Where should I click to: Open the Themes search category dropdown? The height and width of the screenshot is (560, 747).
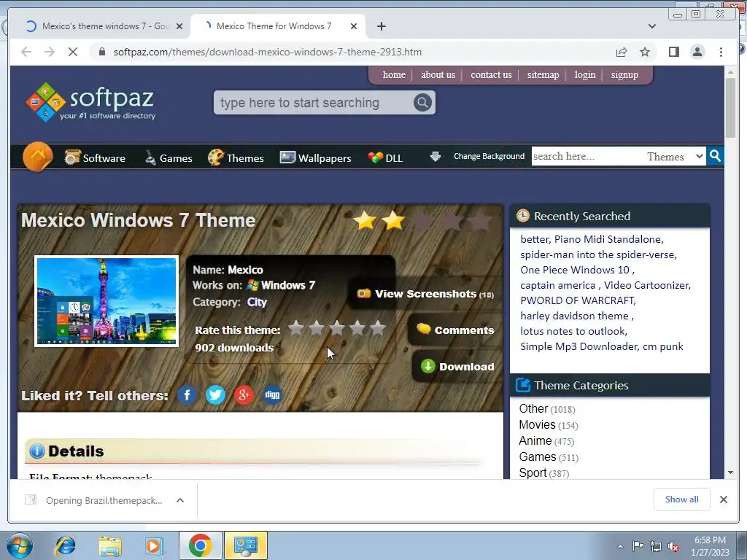(x=674, y=156)
